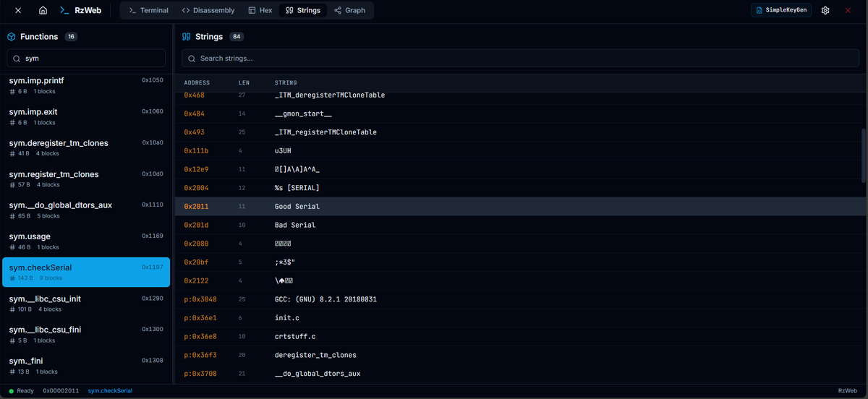The width and height of the screenshot is (868, 399).
Task: Click the GCC: (GNU) 8.2.1 20180831 string
Action: coord(325,299)
